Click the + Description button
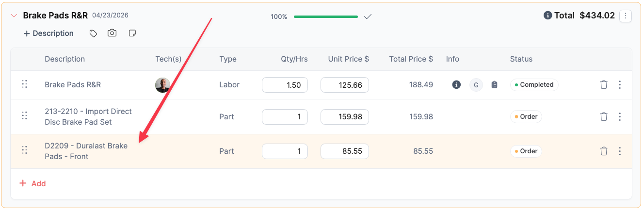Screen dimensions: 644x211 coord(48,33)
